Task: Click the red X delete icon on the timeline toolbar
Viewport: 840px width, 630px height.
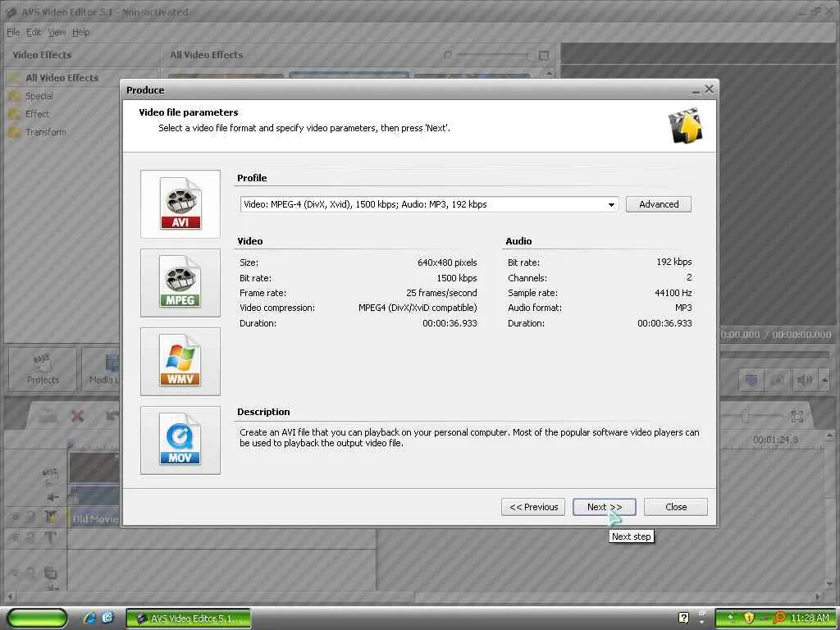Action: [78, 416]
